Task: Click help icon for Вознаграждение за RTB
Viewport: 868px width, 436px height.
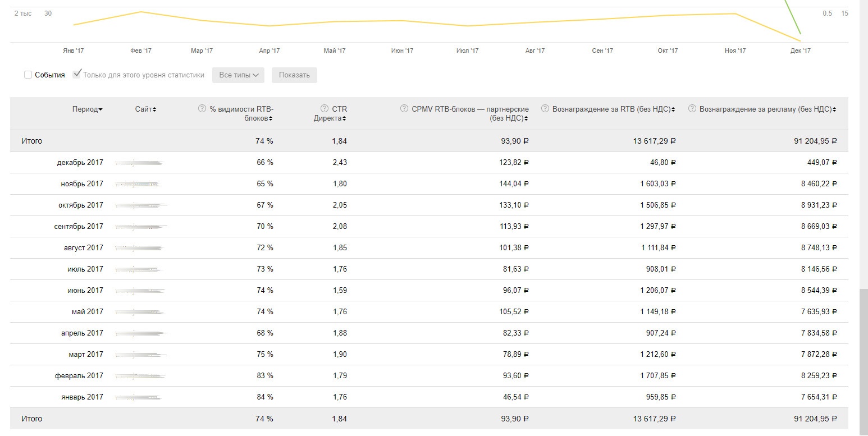Action: pyautogui.click(x=545, y=109)
